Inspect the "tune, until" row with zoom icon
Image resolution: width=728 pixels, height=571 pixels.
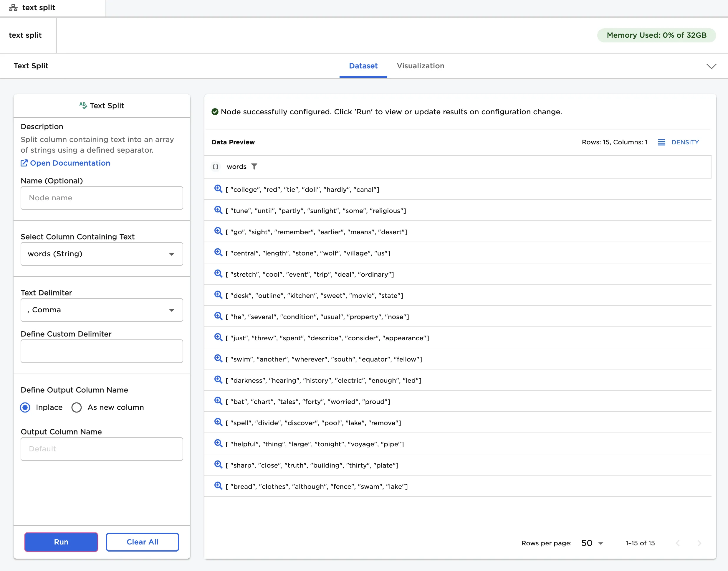point(218,210)
